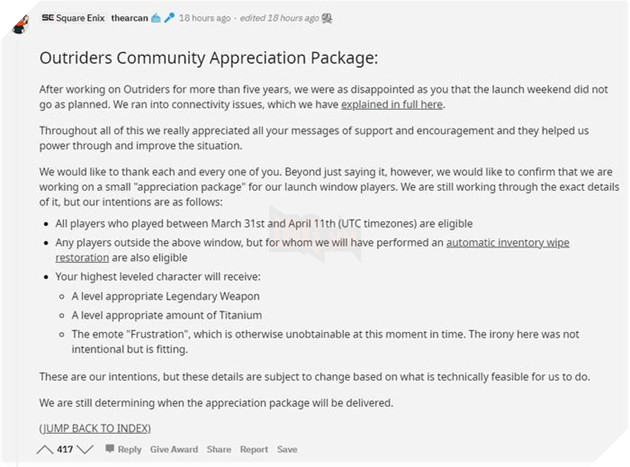Click JUMP BACK TO INDEX link

point(94,428)
